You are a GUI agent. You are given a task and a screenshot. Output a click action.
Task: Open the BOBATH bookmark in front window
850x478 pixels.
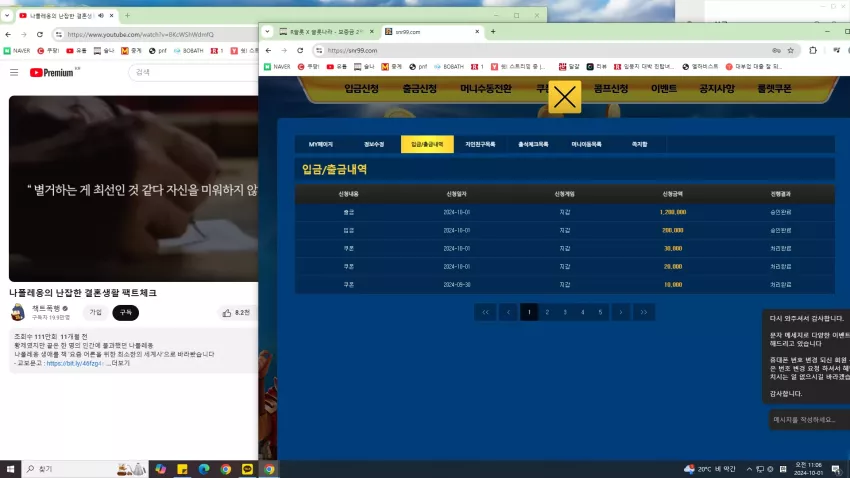pyautogui.click(x=449, y=67)
